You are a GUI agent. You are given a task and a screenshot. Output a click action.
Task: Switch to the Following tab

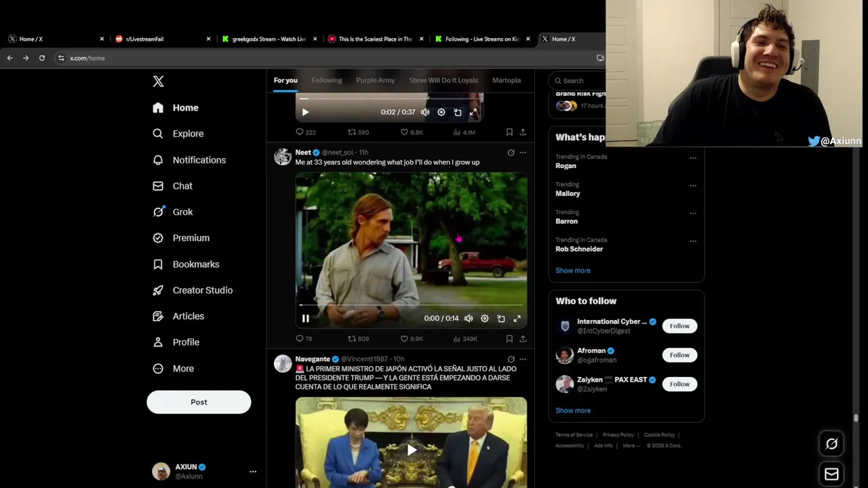click(327, 81)
